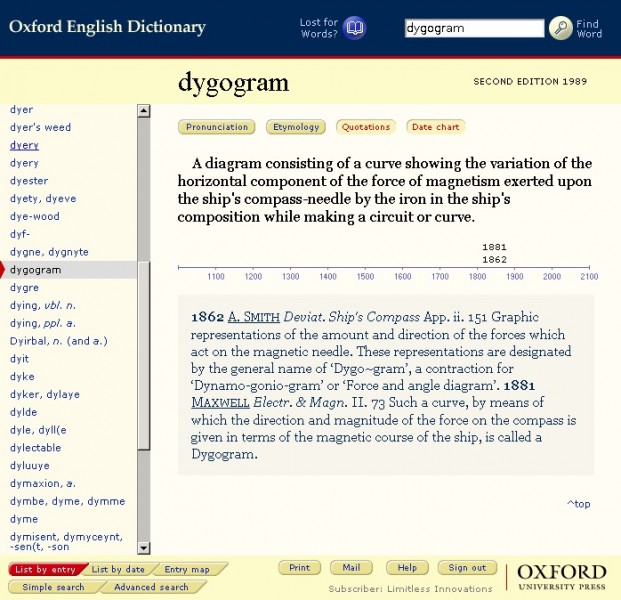Select dyery entry in word list
Screen dimensions: 621x600
(x=24, y=145)
